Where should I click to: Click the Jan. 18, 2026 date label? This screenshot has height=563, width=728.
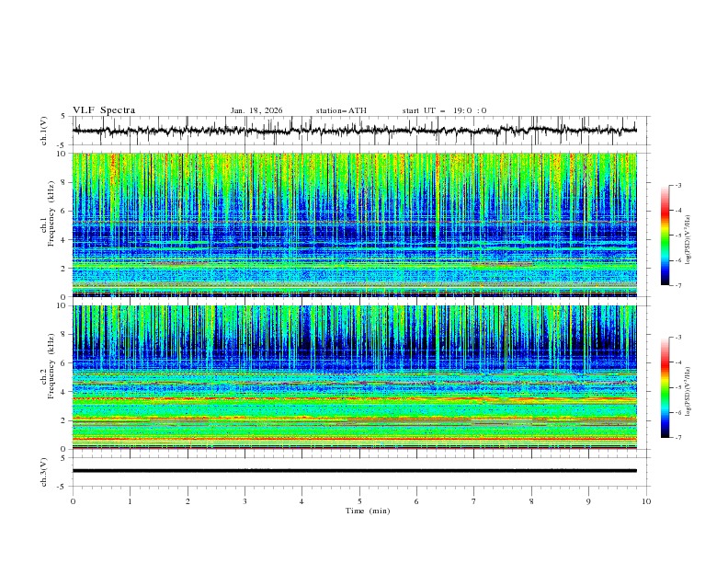[x=256, y=110]
